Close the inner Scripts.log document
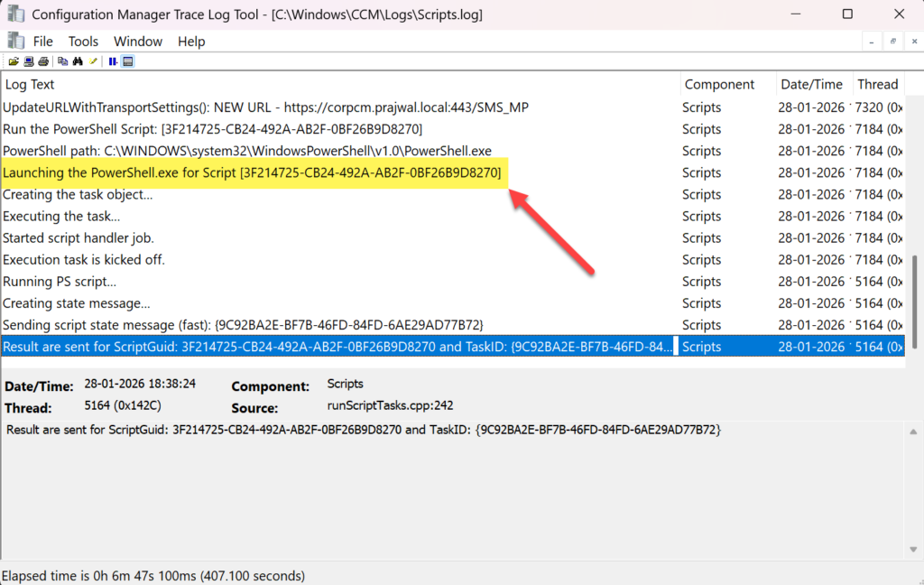Screen dimensions: 924x585 (x=914, y=42)
